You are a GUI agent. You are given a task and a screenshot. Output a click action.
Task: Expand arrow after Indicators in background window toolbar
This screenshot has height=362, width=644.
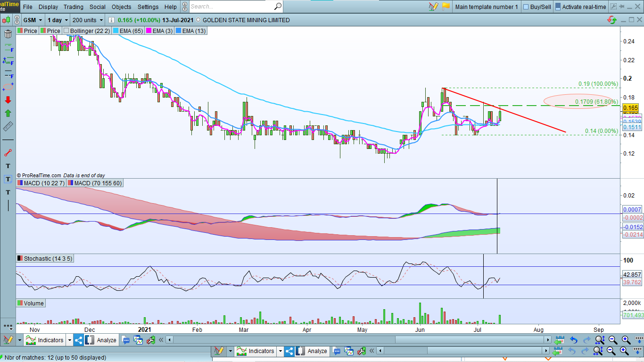(280, 351)
